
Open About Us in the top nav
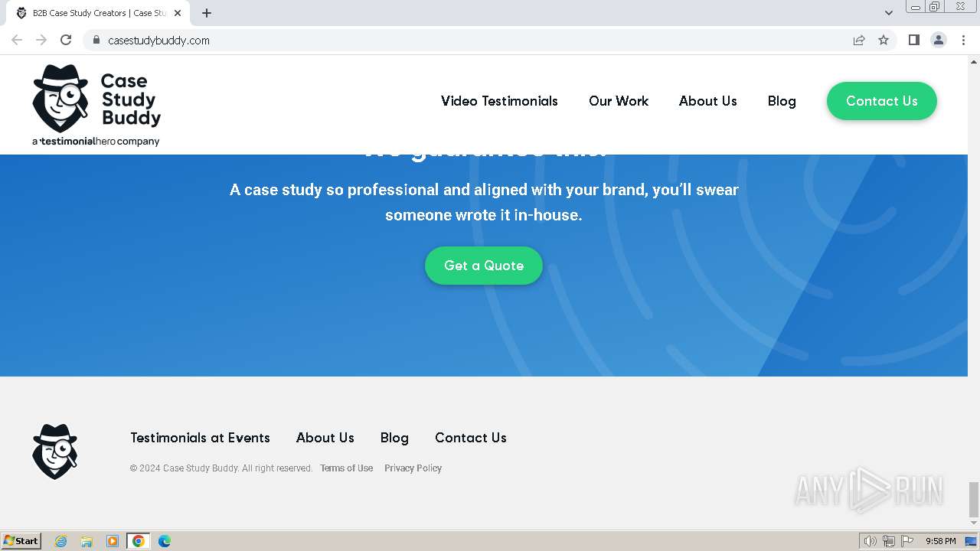click(708, 101)
